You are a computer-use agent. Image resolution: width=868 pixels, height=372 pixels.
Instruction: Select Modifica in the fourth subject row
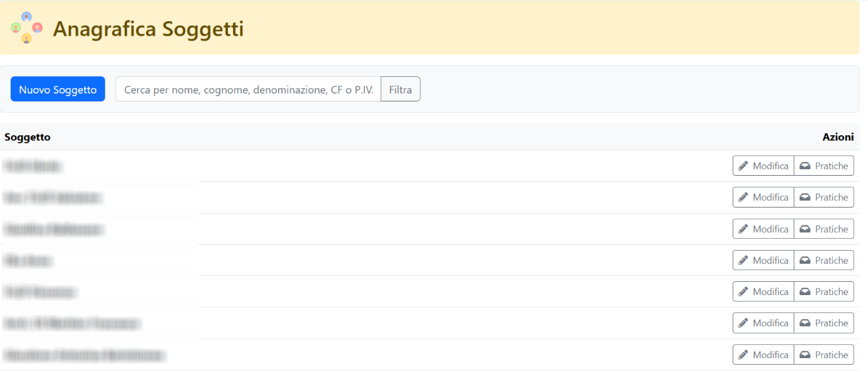[763, 260]
